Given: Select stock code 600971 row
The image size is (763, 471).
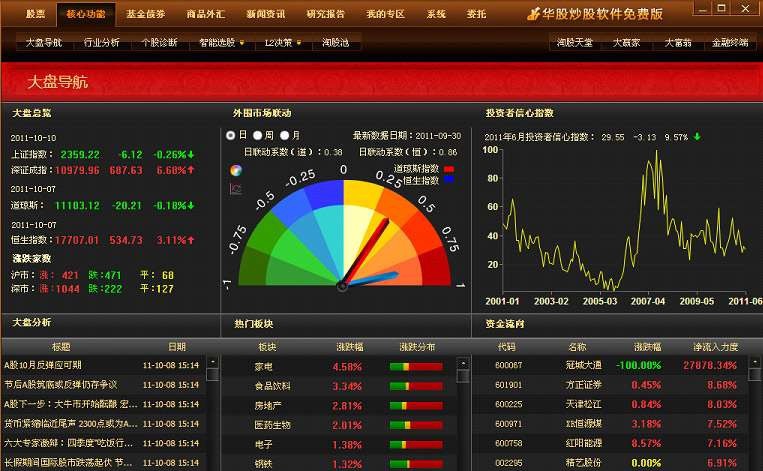Looking at the screenshot, I should [x=610, y=424].
